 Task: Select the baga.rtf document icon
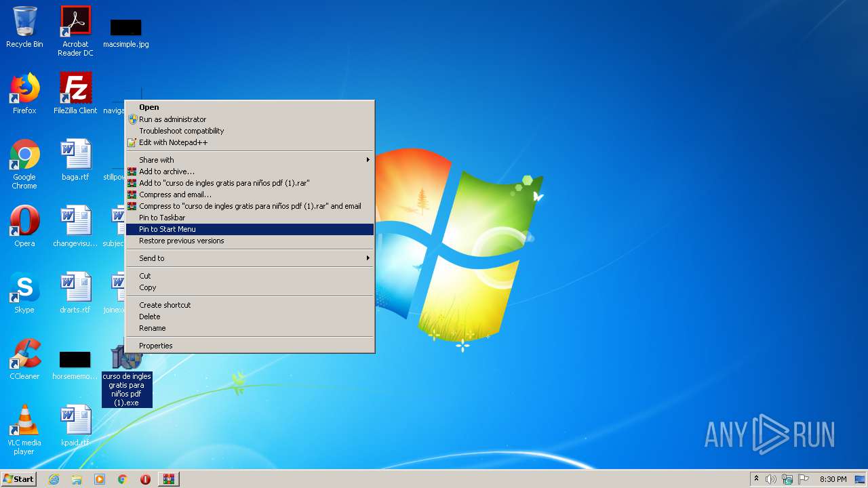tap(75, 160)
